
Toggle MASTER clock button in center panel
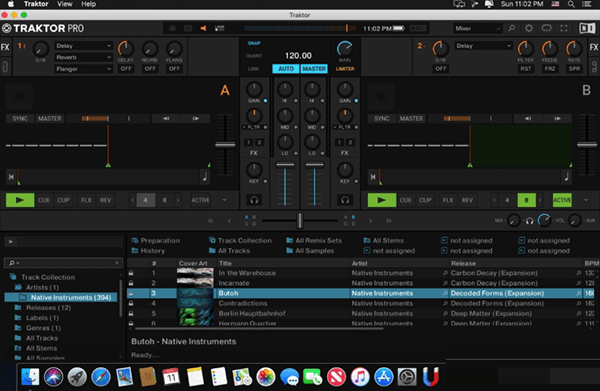pos(314,69)
